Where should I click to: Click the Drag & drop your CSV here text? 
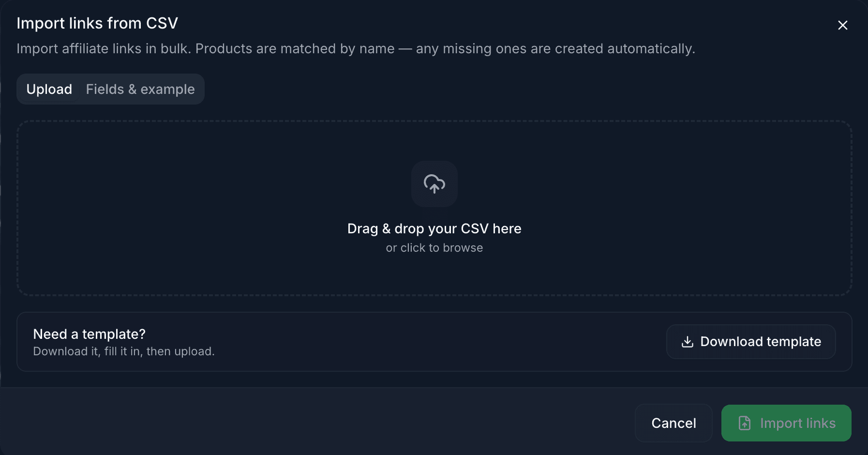click(x=434, y=228)
